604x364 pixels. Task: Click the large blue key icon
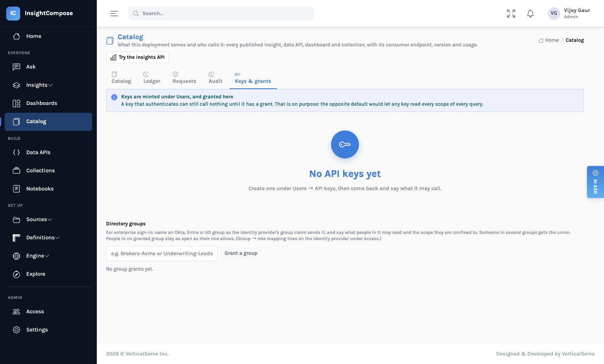tap(345, 144)
